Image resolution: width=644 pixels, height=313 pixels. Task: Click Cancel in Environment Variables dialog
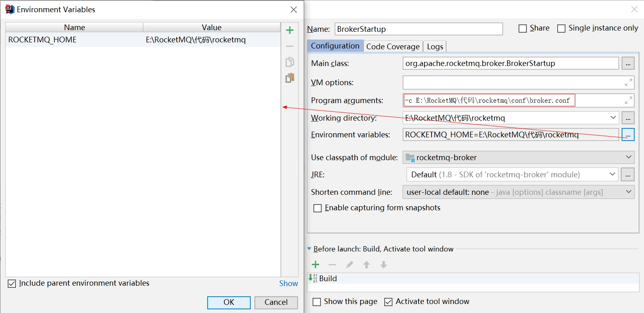pos(276,302)
